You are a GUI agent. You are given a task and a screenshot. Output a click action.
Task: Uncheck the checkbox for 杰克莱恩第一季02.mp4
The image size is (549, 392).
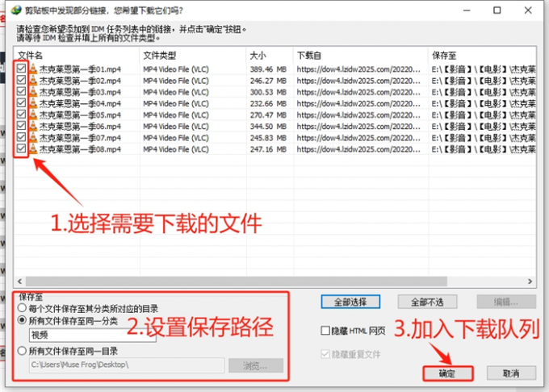[x=21, y=80]
